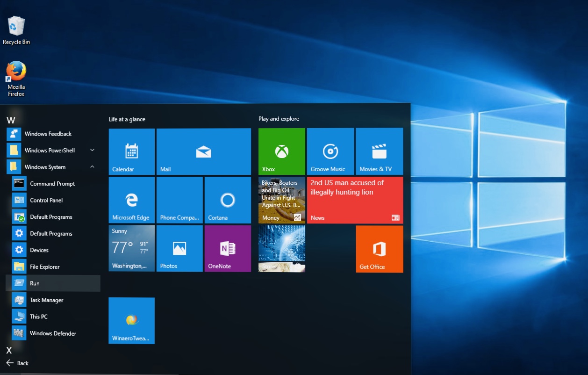Open the Photos tile
This screenshot has height=375, width=588.
(179, 248)
